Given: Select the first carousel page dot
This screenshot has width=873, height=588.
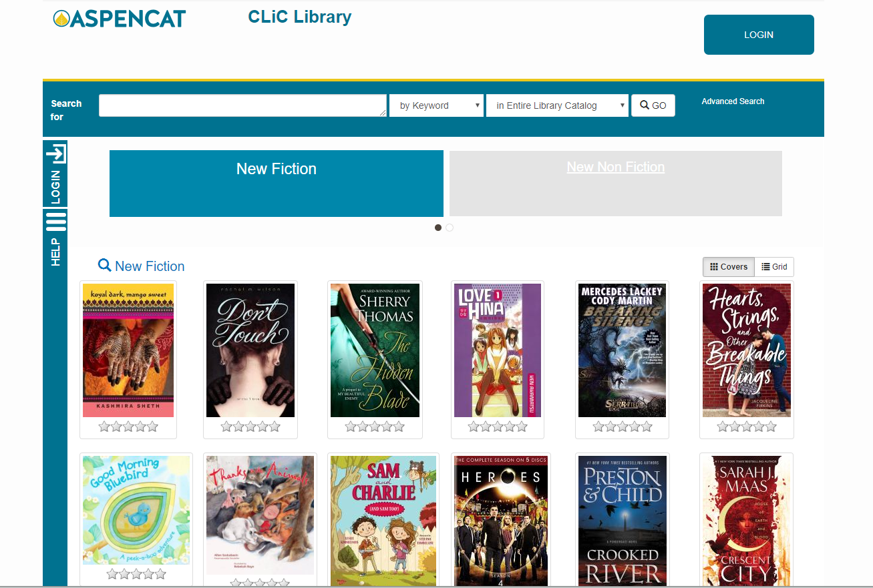Looking at the screenshot, I should (438, 228).
